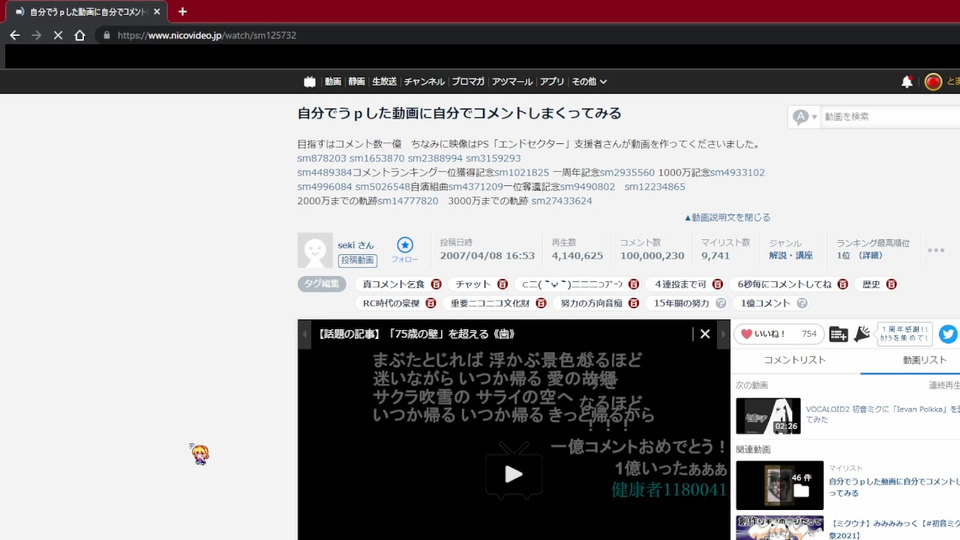Open link sm27433624 in description
The width and height of the screenshot is (960, 540).
tap(561, 201)
